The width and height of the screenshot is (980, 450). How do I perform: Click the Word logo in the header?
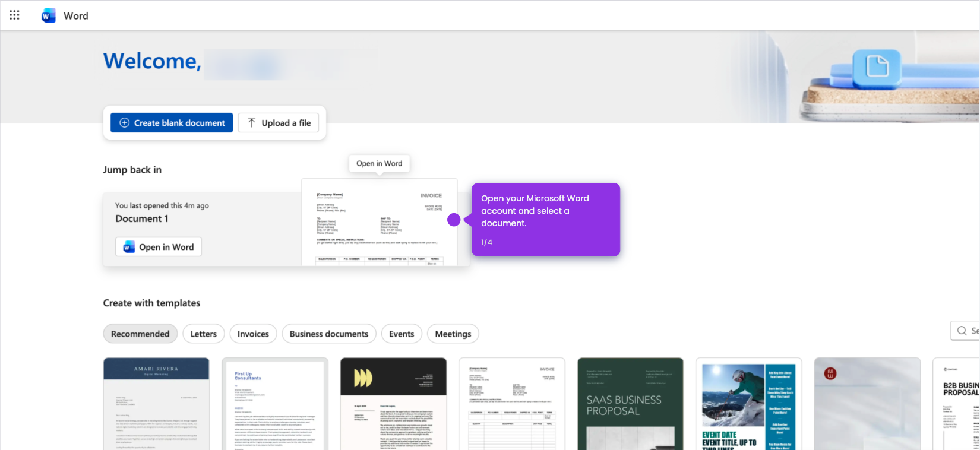(x=49, y=16)
